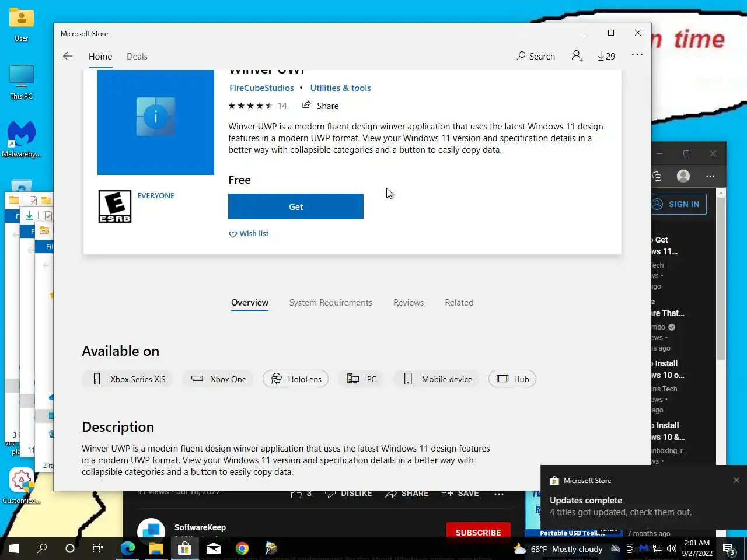Open Task View on the taskbar

coord(98,548)
